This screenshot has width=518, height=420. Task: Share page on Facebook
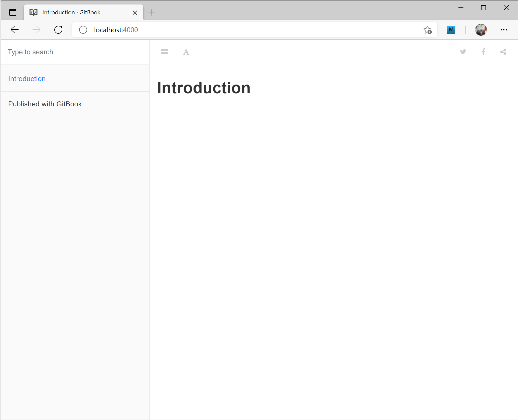(483, 52)
